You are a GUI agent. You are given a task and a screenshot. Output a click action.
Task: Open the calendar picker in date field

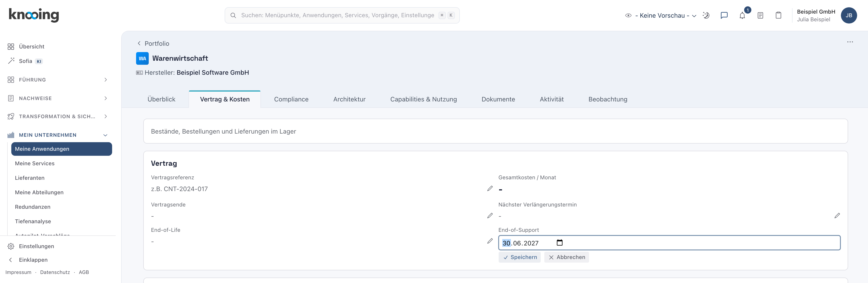tap(560, 242)
